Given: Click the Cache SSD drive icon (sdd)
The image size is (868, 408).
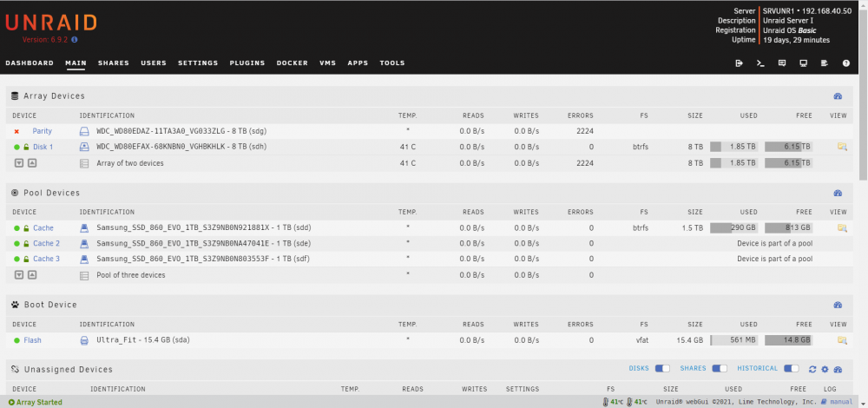Looking at the screenshot, I should [84, 227].
